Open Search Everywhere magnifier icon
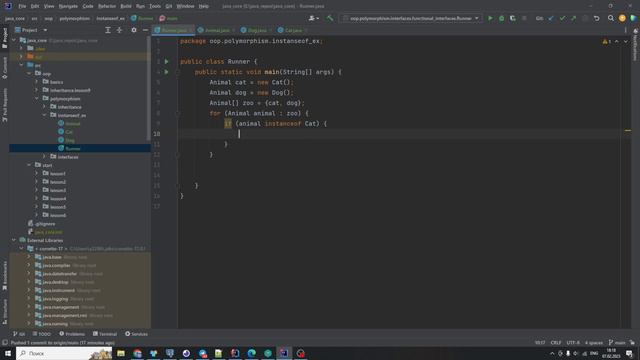Image resolution: width=640 pixels, height=360 pixels. click(611, 18)
